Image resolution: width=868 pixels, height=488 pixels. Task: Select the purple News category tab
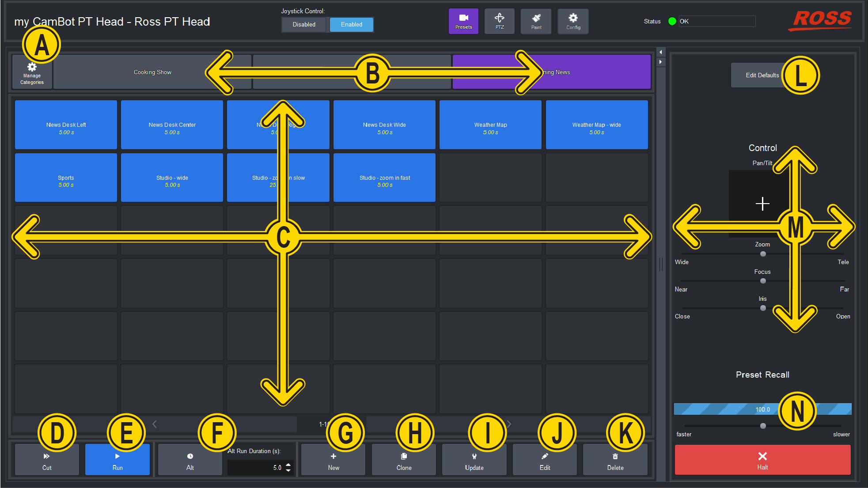pos(596,72)
